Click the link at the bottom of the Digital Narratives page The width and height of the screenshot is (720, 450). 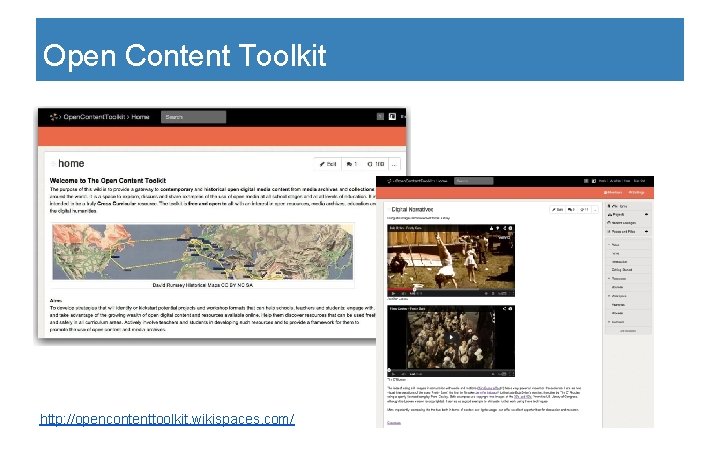click(x=394, y=422)
